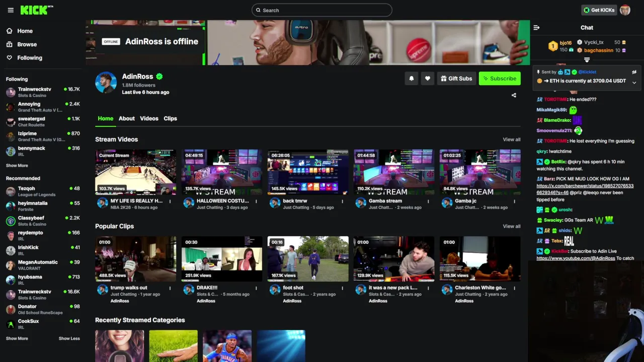
Task: Open the user profile avatar menu
Action: (625, 10)
